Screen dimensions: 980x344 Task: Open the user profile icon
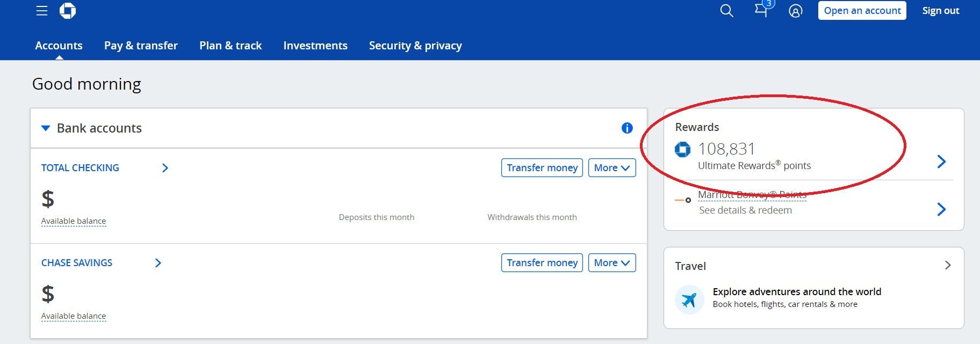pos(795,11)
